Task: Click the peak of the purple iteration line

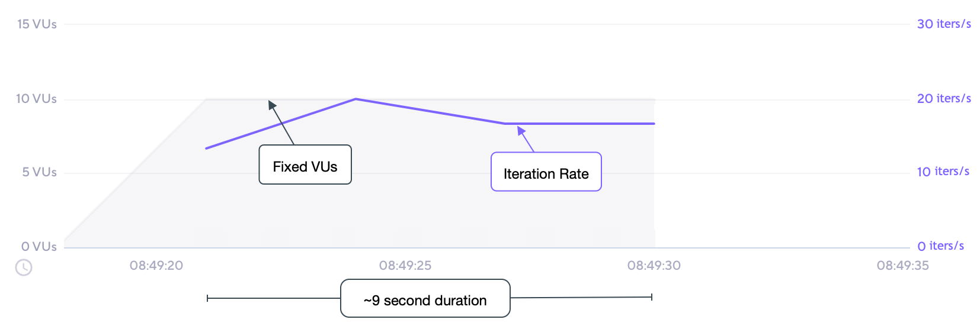Action: (356, 99)
